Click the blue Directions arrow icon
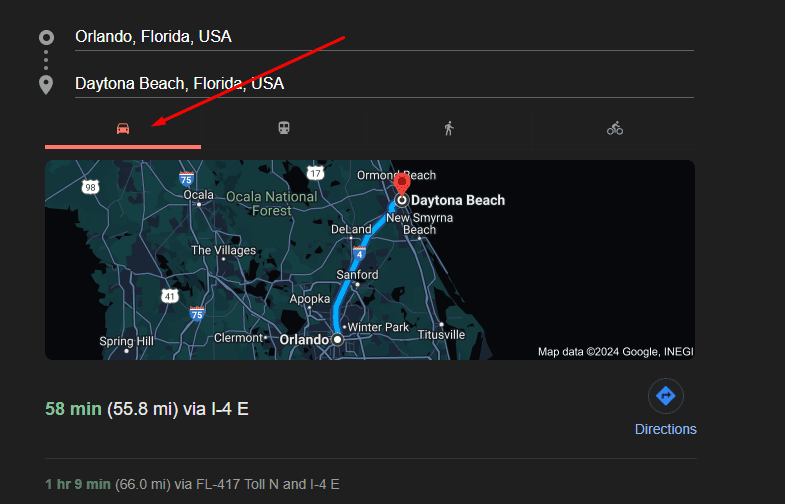 pos(665,396)
